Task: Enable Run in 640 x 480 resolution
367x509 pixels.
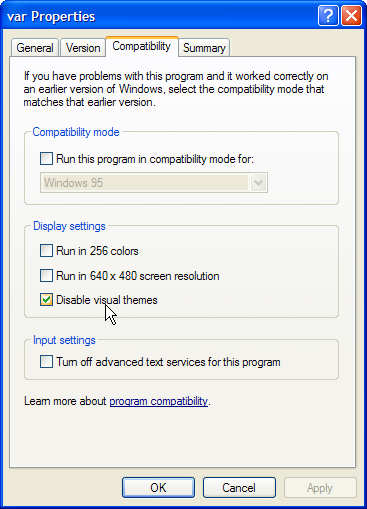Action: [x=46, y=276]
